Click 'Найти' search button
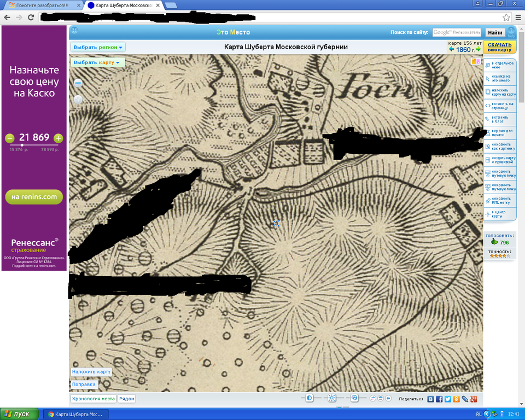Screen dimensions: 525x420 (x=495, y=33)
